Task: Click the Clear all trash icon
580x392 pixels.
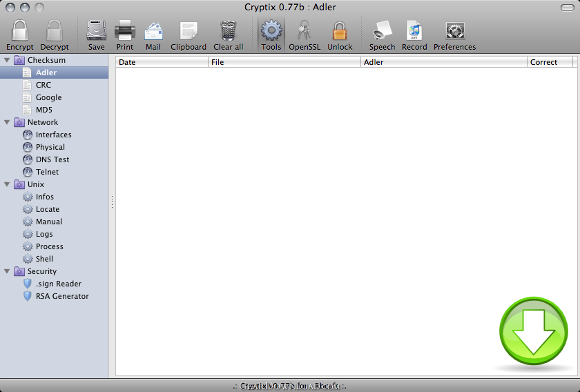Action: point(228,31)
